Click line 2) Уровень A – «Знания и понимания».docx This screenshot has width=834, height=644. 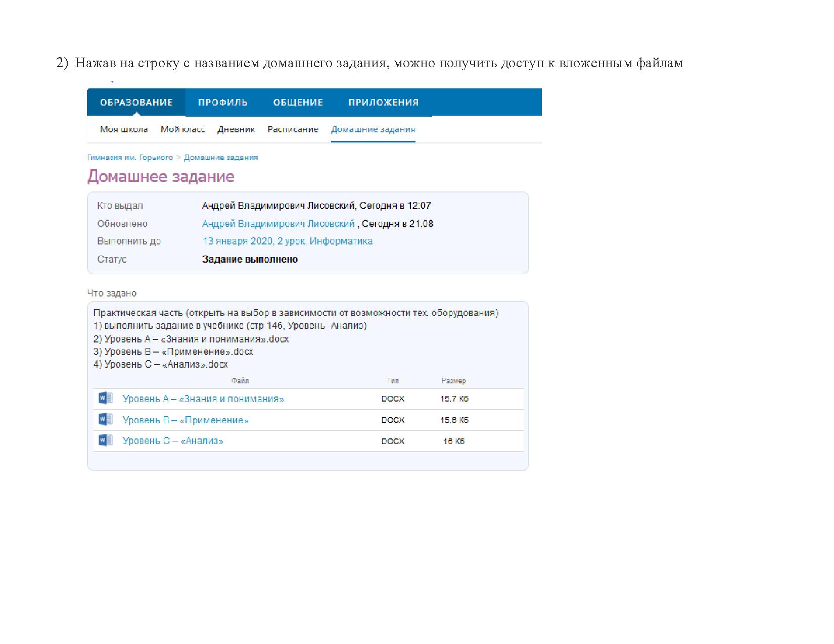click(x=191, y=339)
